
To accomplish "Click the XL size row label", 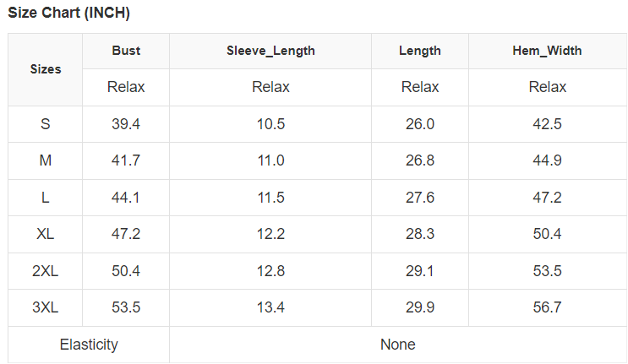I will 46,234.
